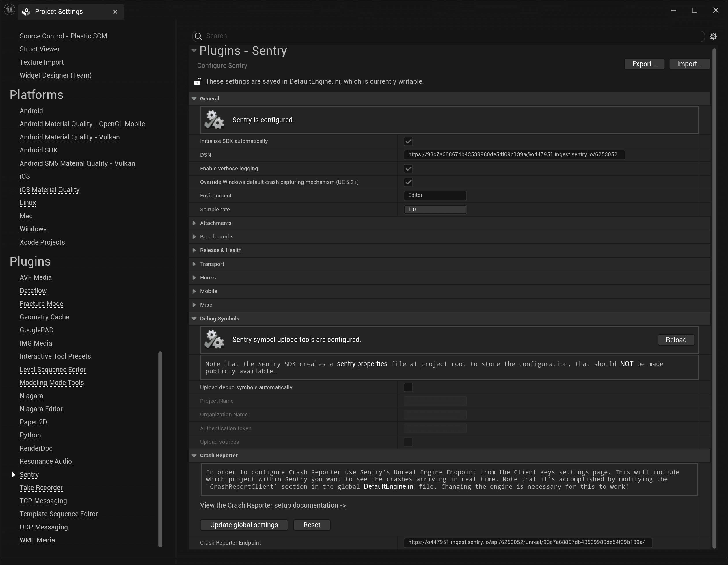The width and height of the screenshot is (728, 565).
Task: Click the View Crash Reporter setup documentation link
Action: (272, 505)
